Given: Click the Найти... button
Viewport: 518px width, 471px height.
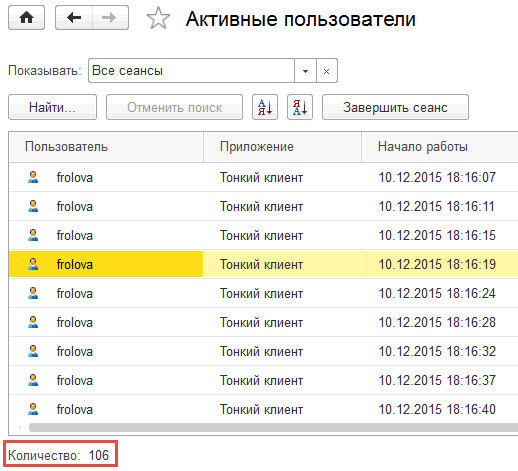Looking at the screenshot, I should 52,107.
